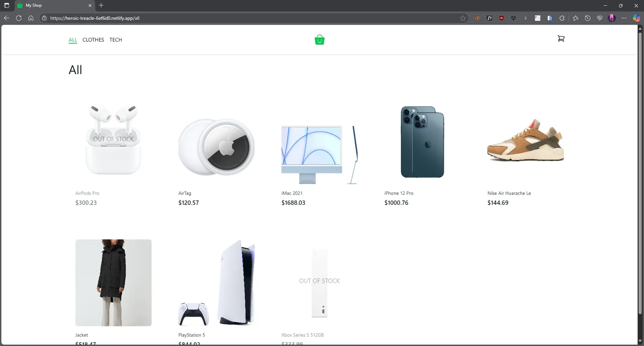
Task: Launch the Copilot icon in toolbar
Action: 636,18
